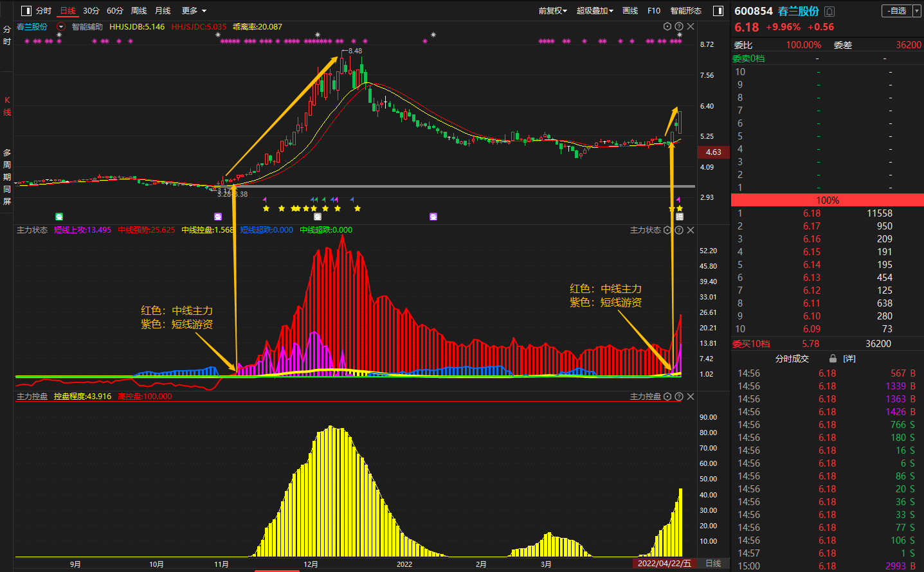Toggle the 智能辅助 red circle button
The image size is (924, 572).
[x=61, y=27]
